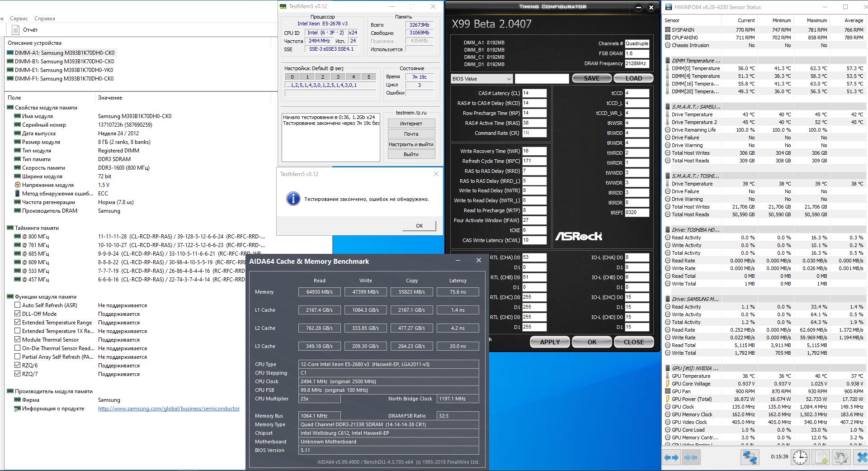This screenshot has width=868, height=471.
Task: Toggle the DLL-Off Mode checkbox
Action: coord(18,314)
